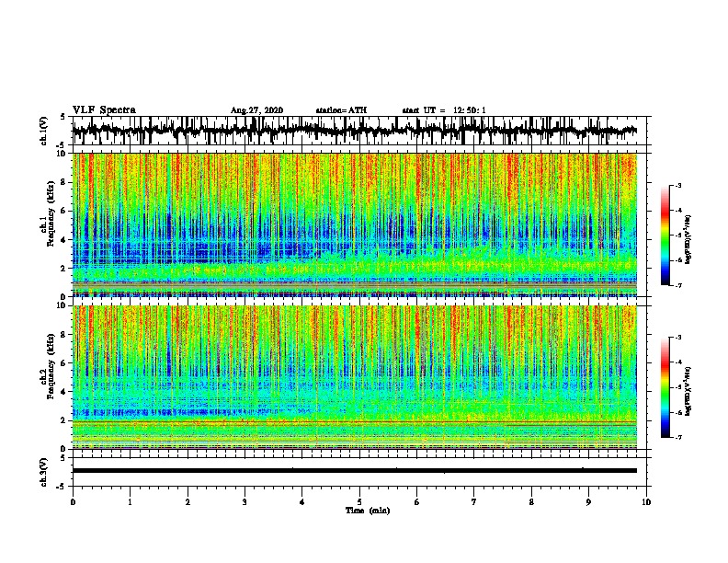This screenshot has height=563, width=728.
Task: Click the time-axis tick label "8"
Action: click(x=531, y=502)
